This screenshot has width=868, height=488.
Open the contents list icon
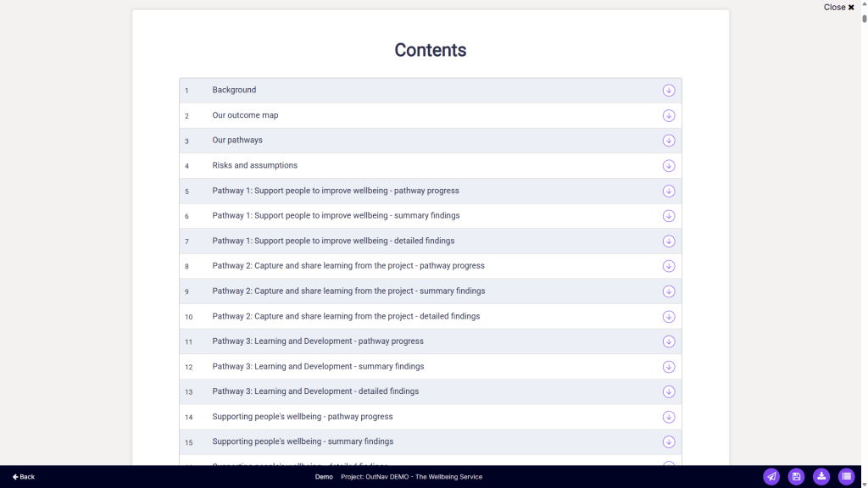[846, 477]
